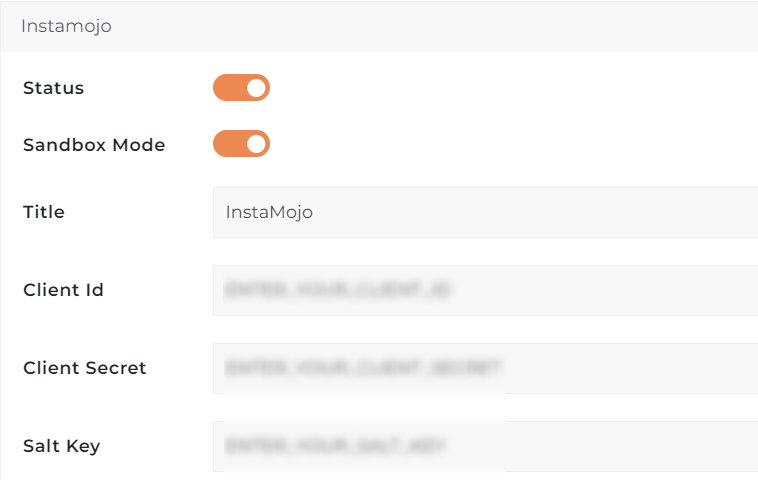Click the Client Id label
Image resolution: width=758 pixels, height=480 pixels.
[63, 290]
